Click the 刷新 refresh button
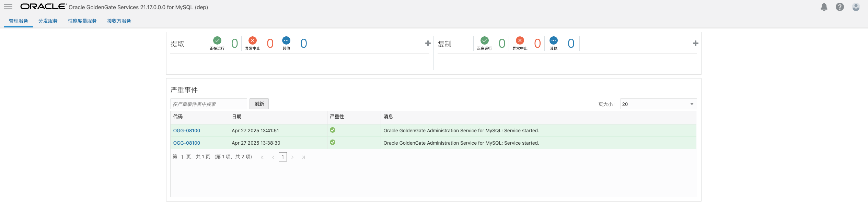The width and height of the screenshot is (868, 206). [259, 104]
